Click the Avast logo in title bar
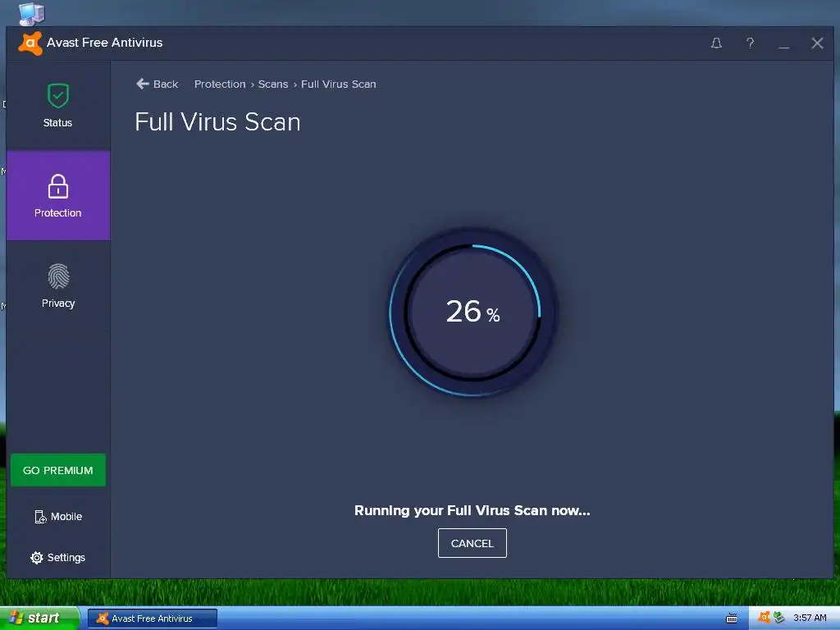This screenshot has width=840, height=630. click(30, 43)
